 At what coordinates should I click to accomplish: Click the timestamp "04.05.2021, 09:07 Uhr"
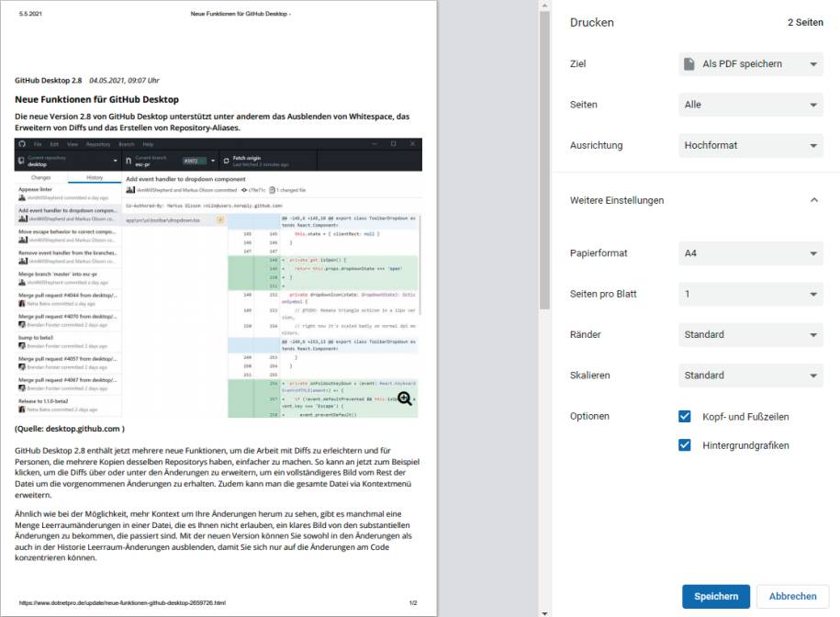(x=124, y=81)
